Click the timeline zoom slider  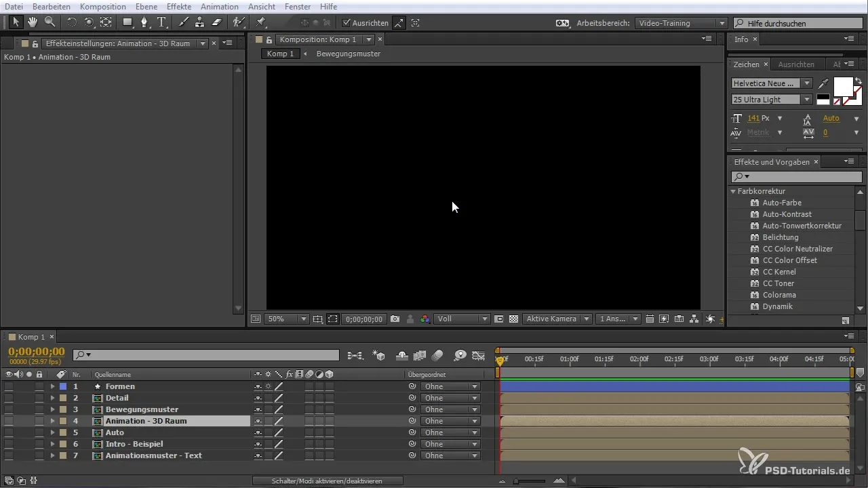point(528,481)
